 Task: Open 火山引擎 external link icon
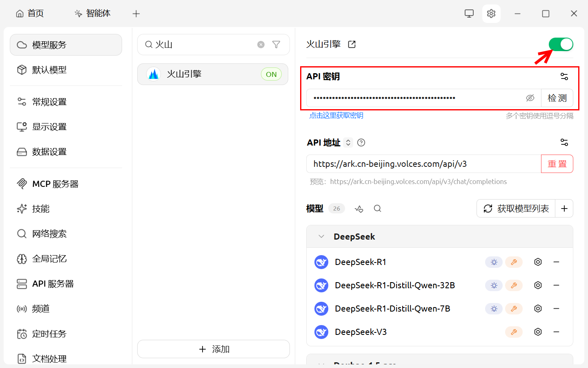tap(352, 44)
